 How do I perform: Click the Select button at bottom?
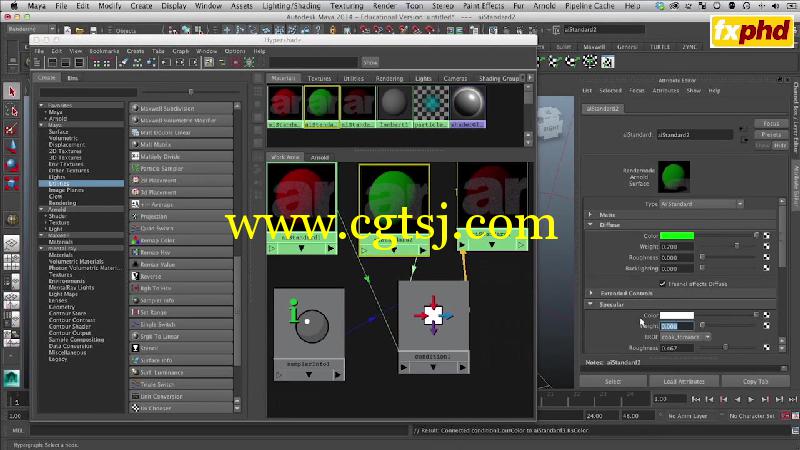coord(613,382)
